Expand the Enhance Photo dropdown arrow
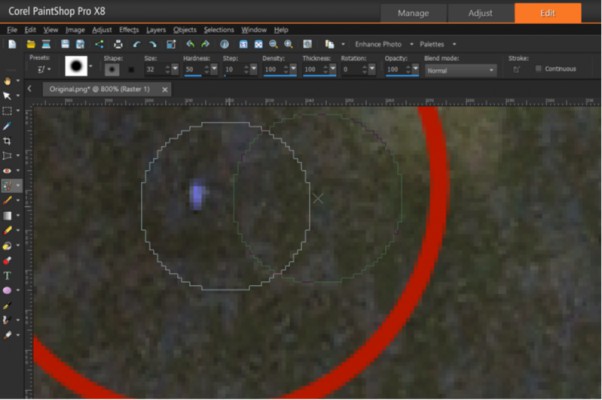Image resolution: width=602 pixels, height=400 pixels. click(412, 44)
